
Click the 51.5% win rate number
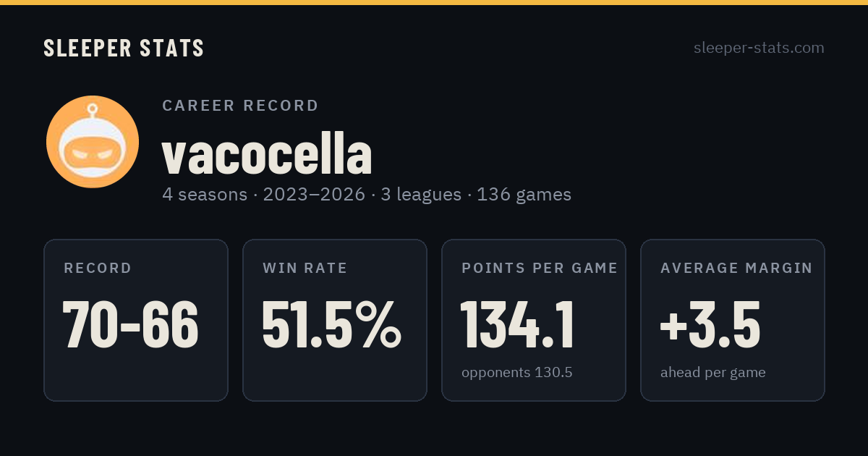click(332, 325)
